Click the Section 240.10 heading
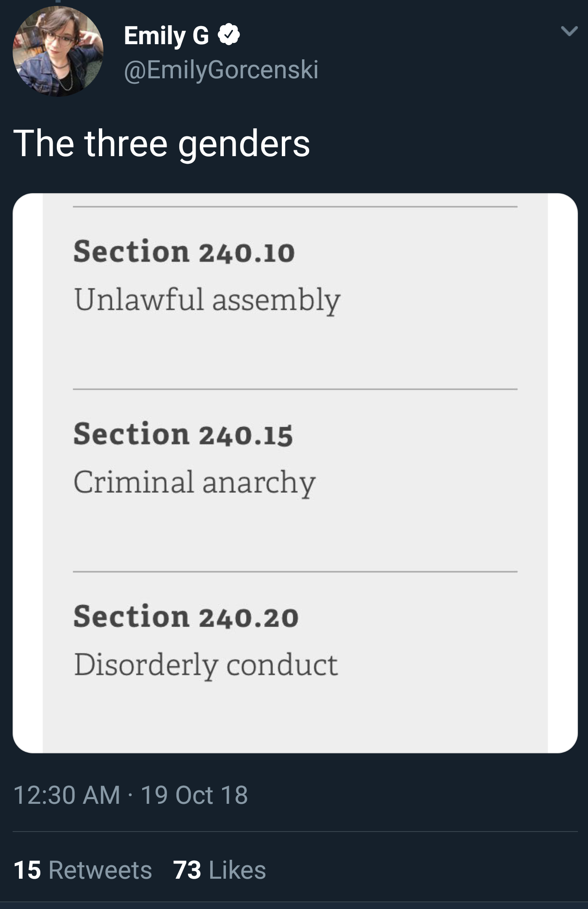Screen dimensions: 588x909 (184, 252)
